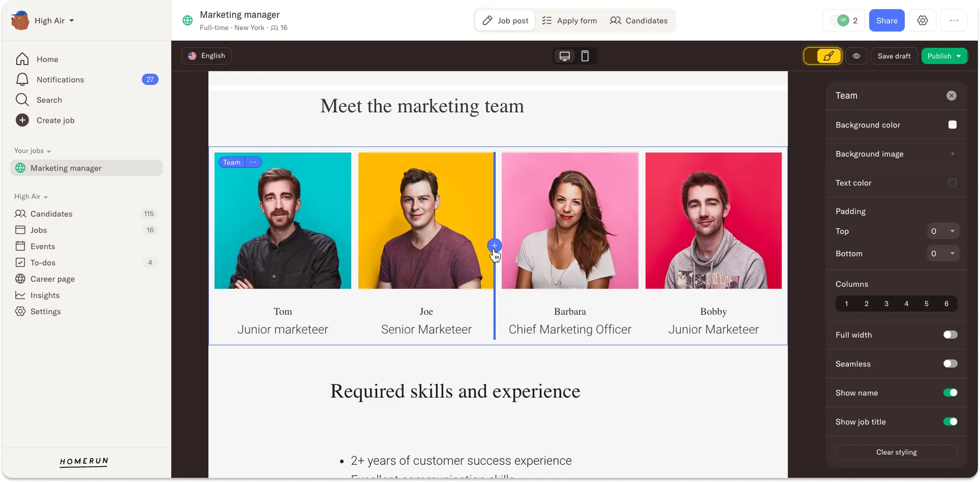
Task: Open the High Air workspace dropdown
Action: point(54,20)
